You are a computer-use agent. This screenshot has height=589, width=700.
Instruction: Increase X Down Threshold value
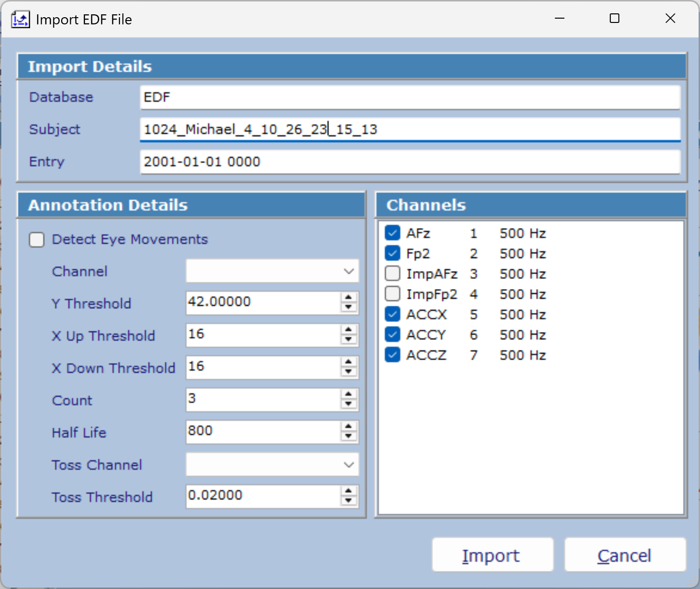pyautogui.click(x=349, y=362)
